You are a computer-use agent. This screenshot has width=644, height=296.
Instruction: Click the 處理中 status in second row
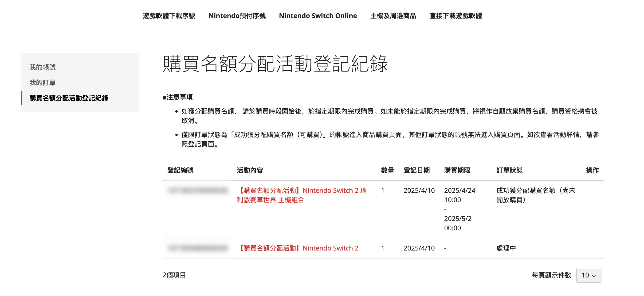pos(506,248)
